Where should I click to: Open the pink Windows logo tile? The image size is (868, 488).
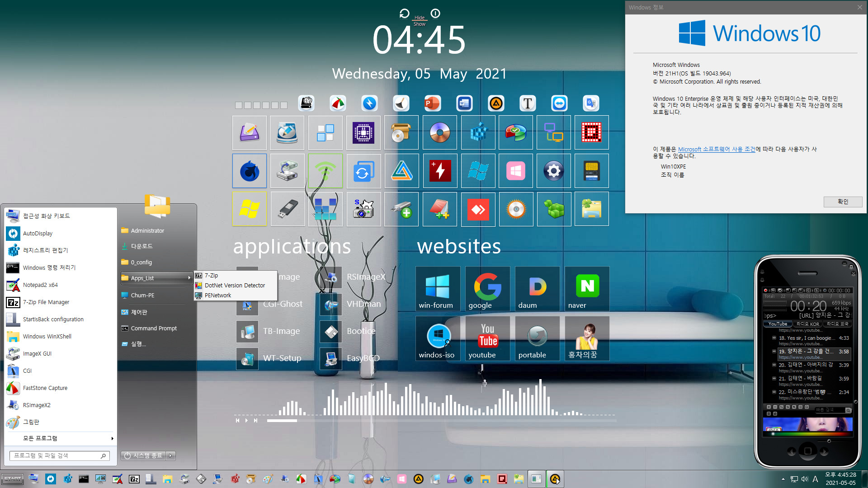(x=516, y=171)
